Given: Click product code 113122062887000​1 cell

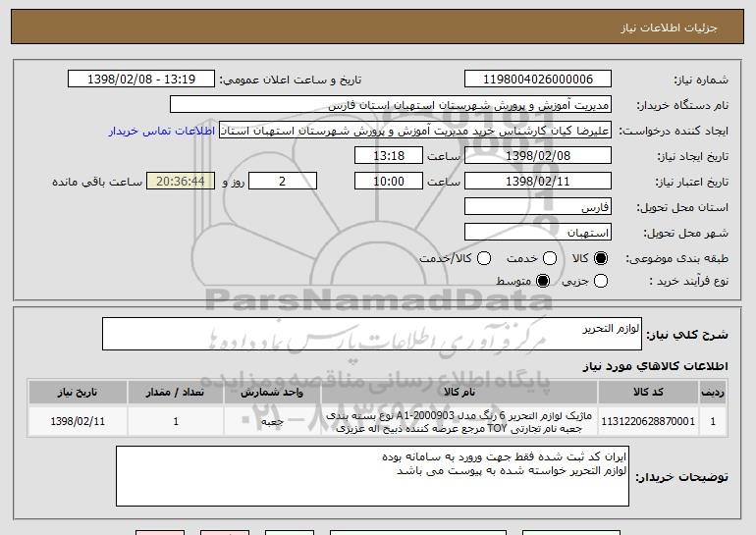Looking at the screenshot, I should (648, 421).
